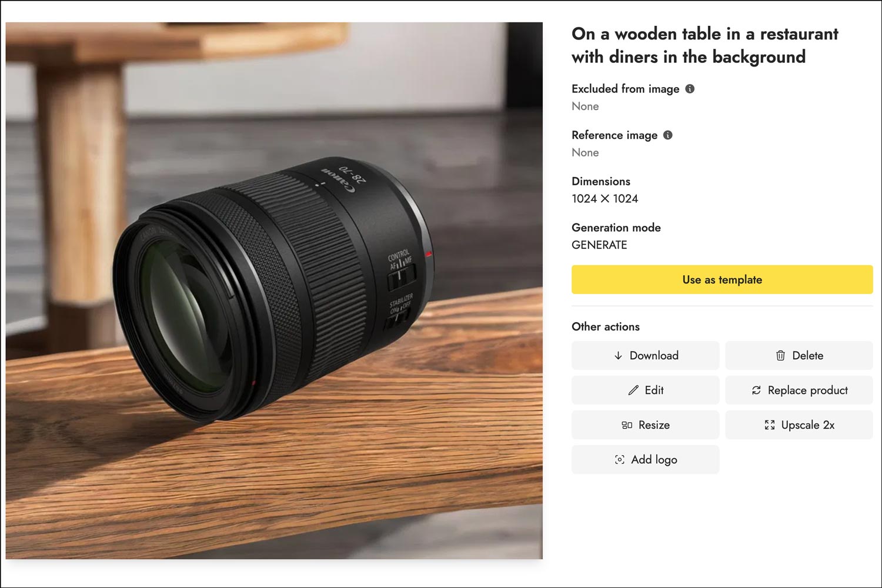
Task: Click the GENERATE mode value
Action: tap(599, 245)
